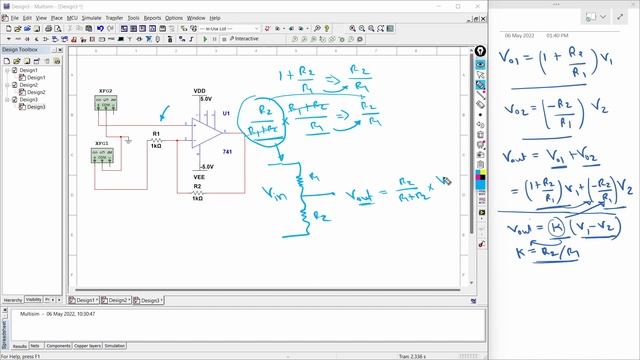This screenshot has width=640, height=360.
Task: Open the Results spreadsheet tab
Action: tap(19, 346)
